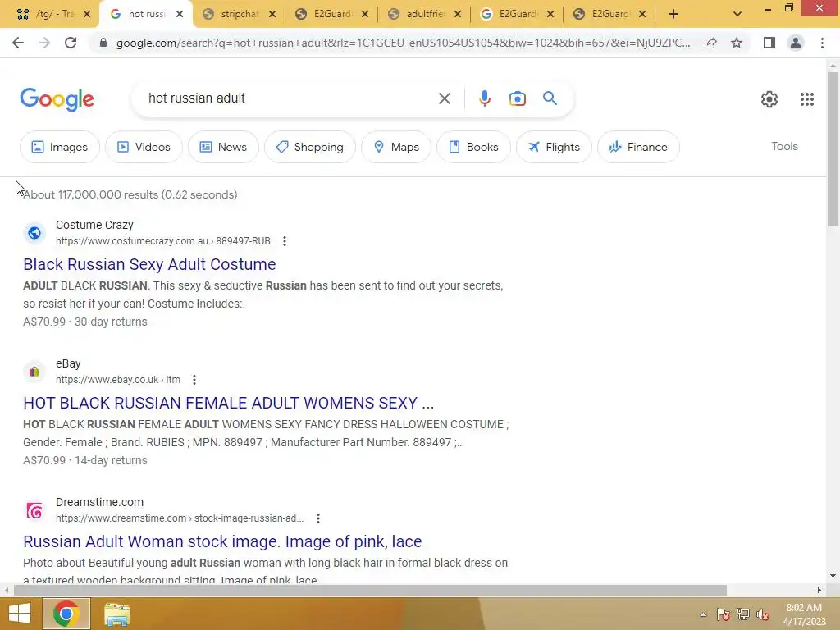Image resolution: width=840 pixels, height=630 pixels.
Task: Click the scroll down arrow
Action: 833,576
